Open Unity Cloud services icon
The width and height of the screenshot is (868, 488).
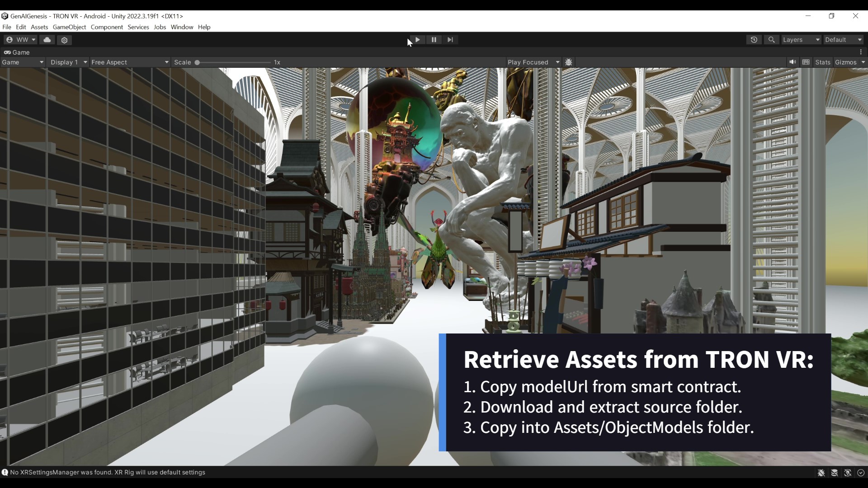point(47,40)
